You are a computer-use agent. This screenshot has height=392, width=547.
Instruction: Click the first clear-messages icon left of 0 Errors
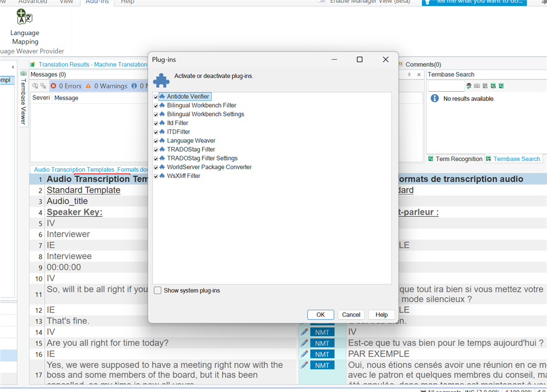point(35,86)
